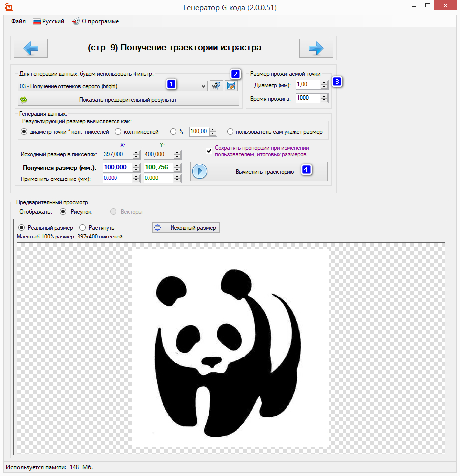
Task: Decrease resulting size Y with down arrow
Action: (x=178, y=170)
